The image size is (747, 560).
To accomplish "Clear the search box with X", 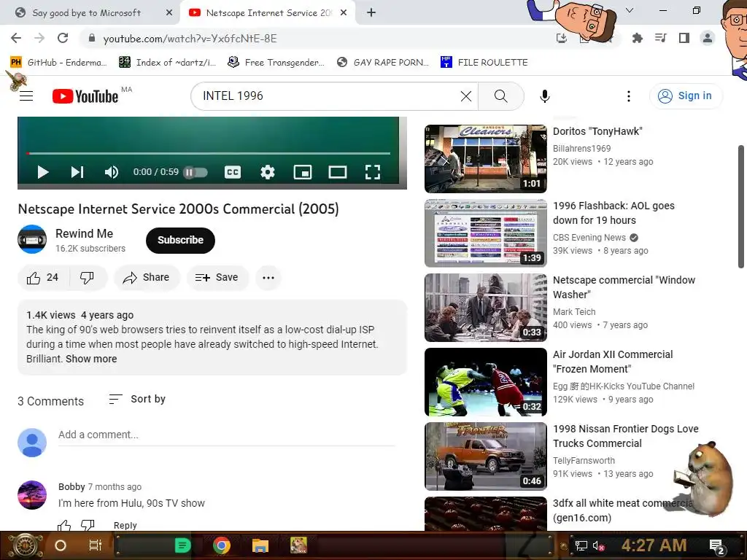I will [466, 96].
